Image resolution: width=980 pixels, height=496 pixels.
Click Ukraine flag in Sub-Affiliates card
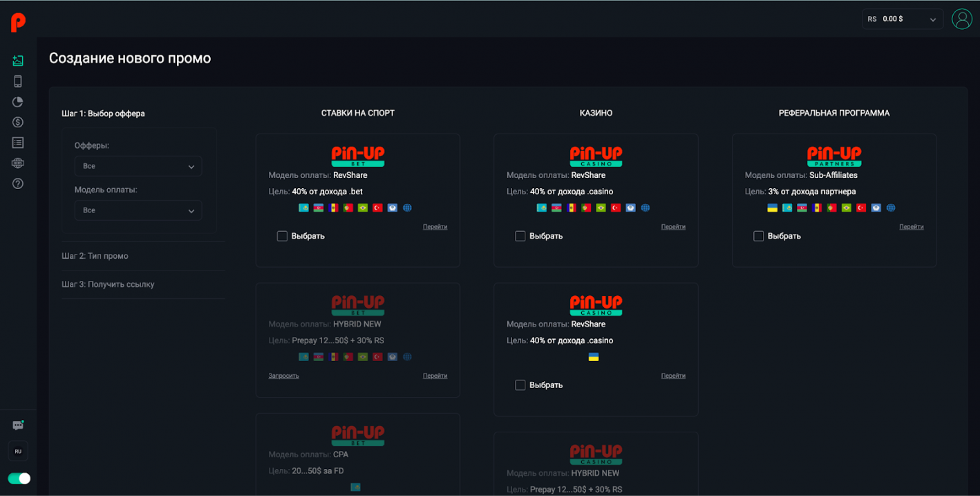click(773, 208)
